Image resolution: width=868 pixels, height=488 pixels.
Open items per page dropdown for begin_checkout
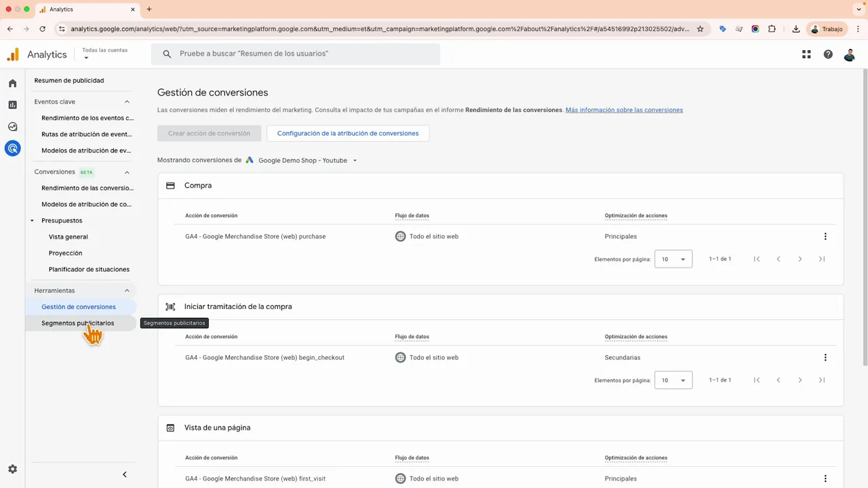(673, 380)
